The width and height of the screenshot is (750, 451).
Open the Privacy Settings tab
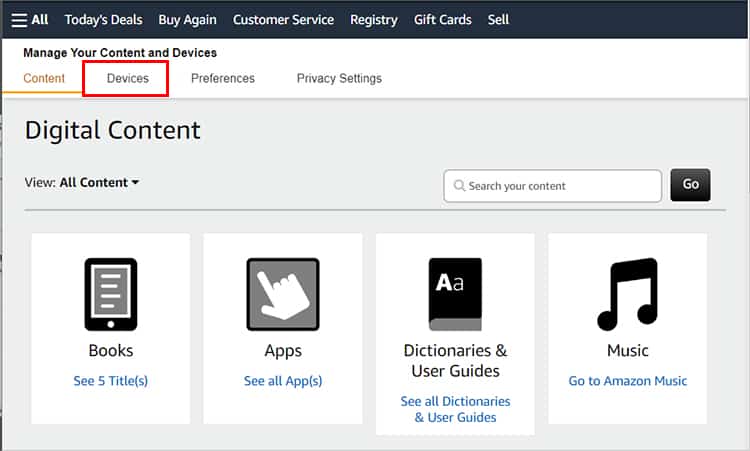click(339, 78)
